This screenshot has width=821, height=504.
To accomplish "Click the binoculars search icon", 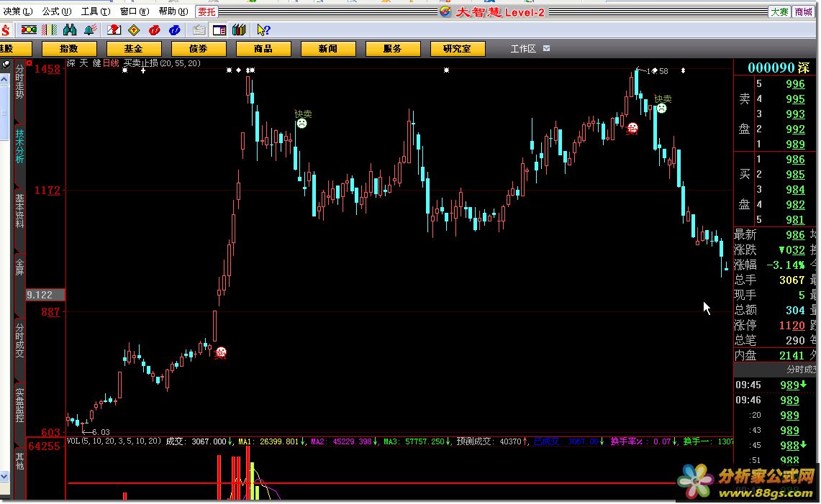I will [x=70, y=30].
